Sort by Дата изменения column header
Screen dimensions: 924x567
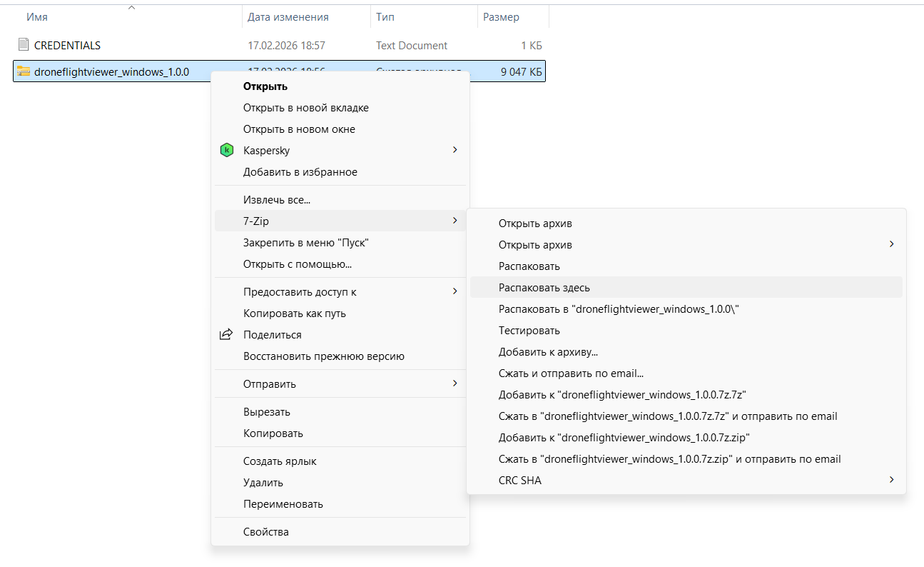[x=288, y=17]
